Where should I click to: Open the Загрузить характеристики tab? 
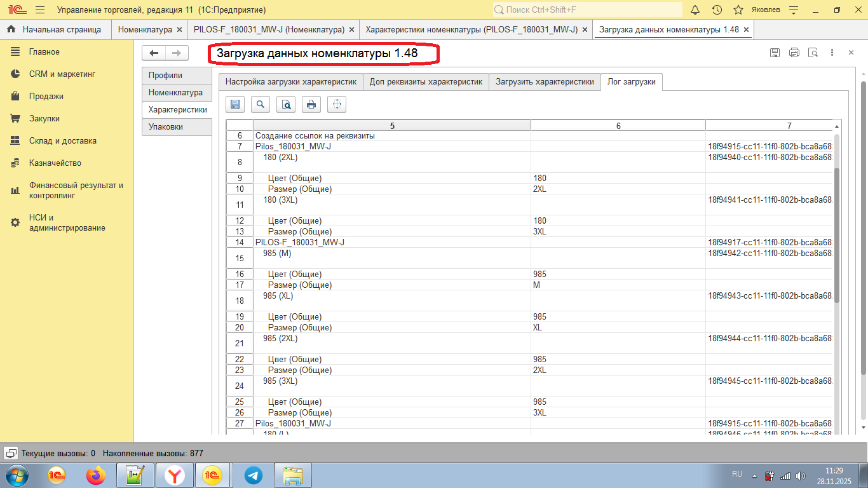(545, 82)
